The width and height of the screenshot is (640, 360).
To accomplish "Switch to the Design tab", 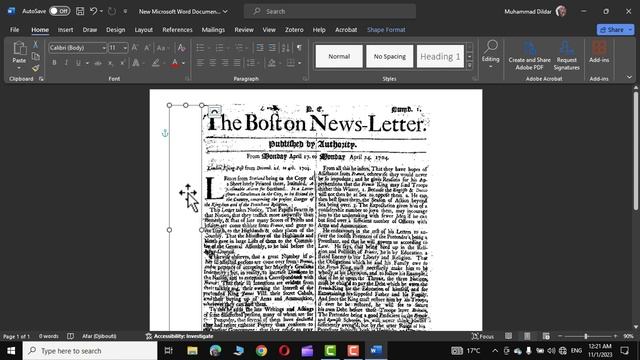I will tap(116, 30).
